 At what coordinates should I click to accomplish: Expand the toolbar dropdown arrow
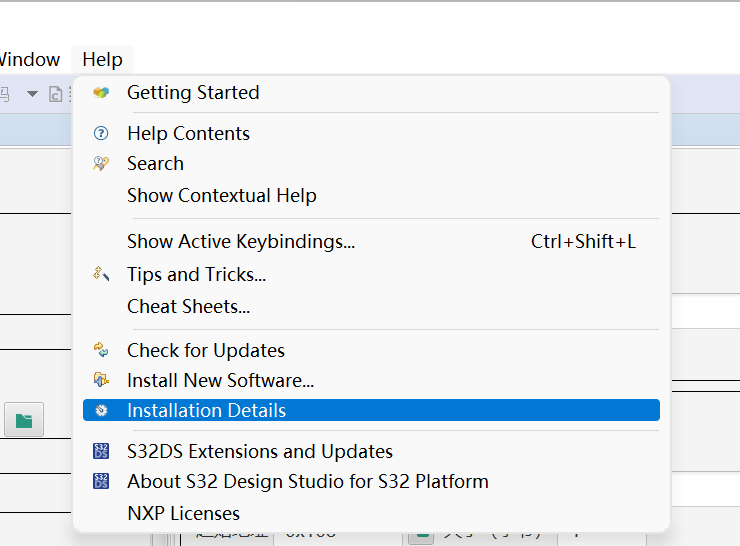tap(32, 94)
